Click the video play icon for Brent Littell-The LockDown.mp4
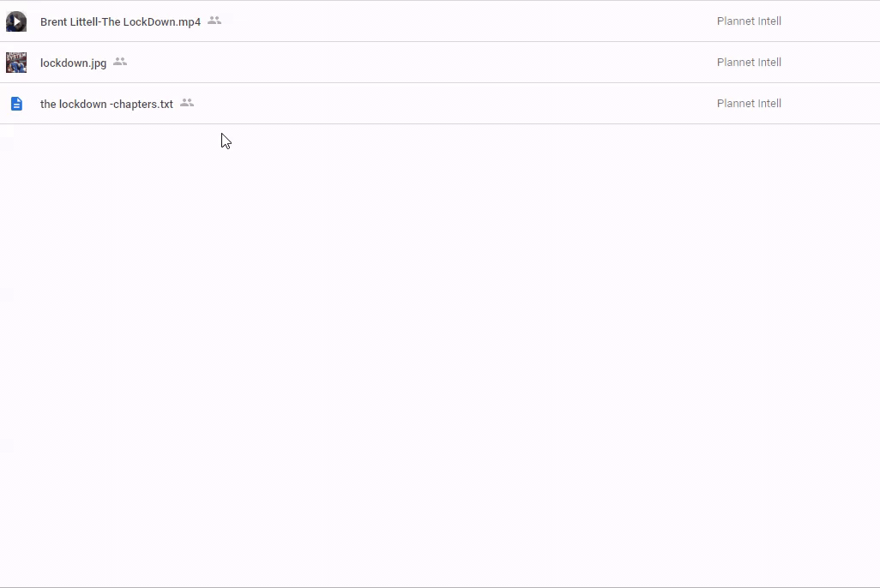880x588 pixels. pyautogui.click(x=16, y=21)
